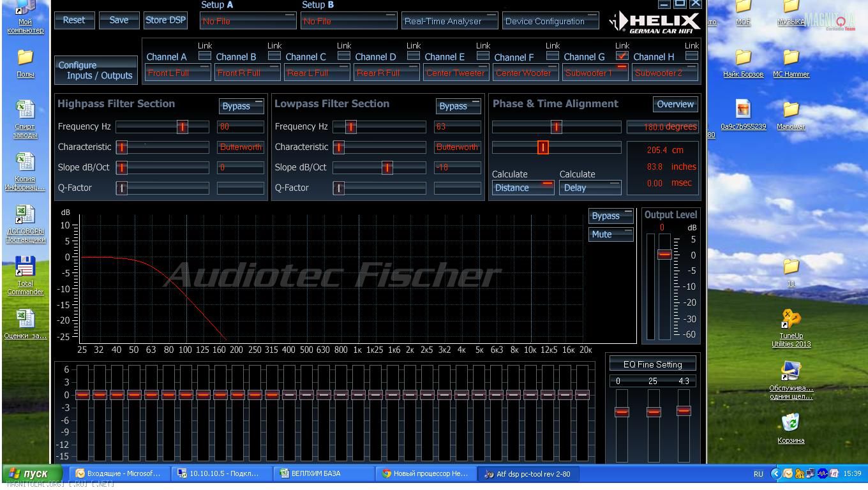Click the RU language indicator
Viewport: 868px width, 490px height.
click(758, 474)
